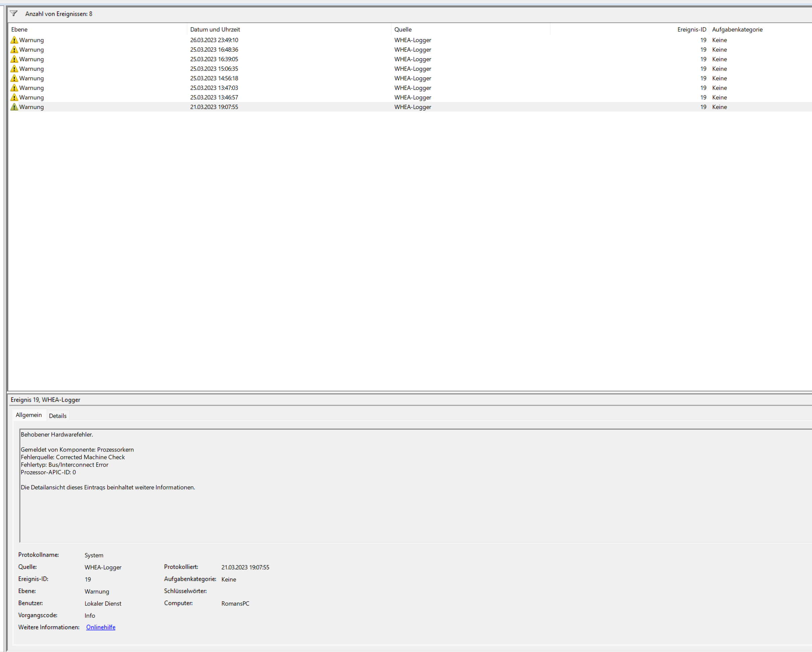Click warning icon of 21.03.2023 19:07:55 event

[x=14, y=107]
